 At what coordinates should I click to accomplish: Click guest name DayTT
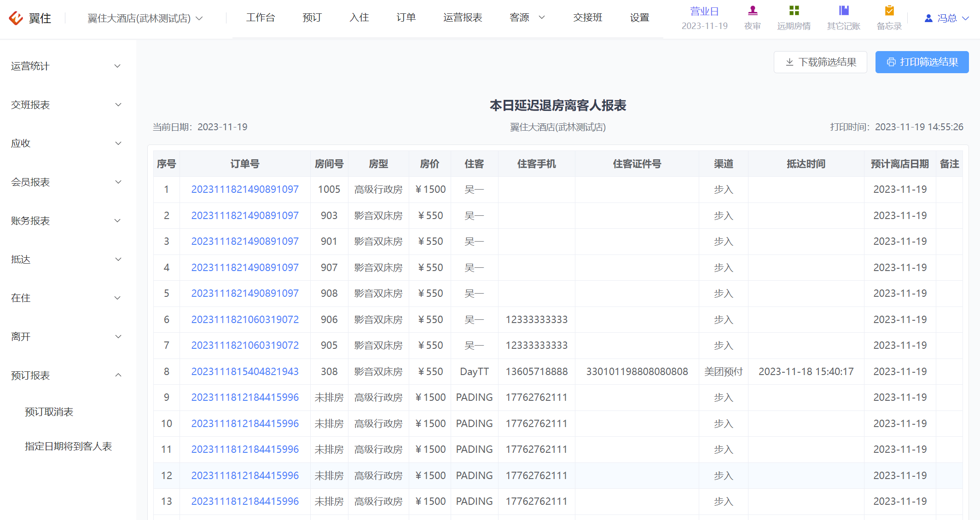click(x=475, y=371)
